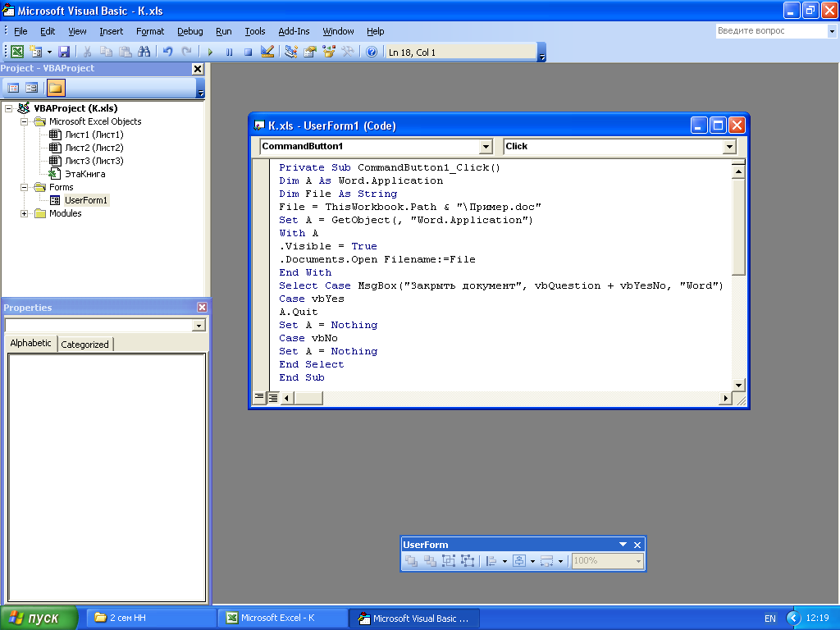Open Standard toolbar options arrow

point(541,52)
